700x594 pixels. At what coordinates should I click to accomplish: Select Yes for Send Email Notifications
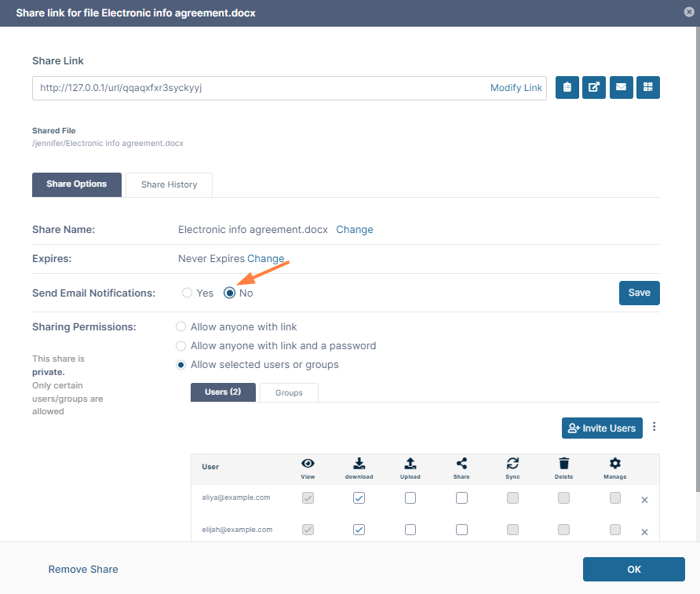(187, 293)
